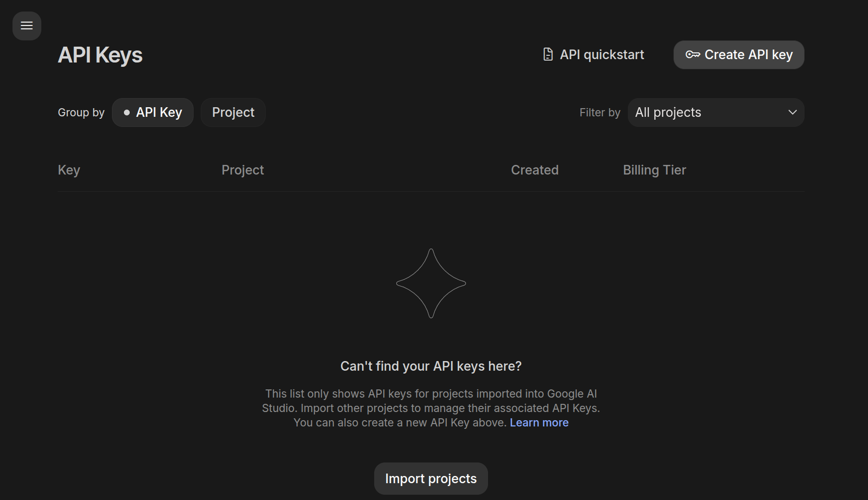The height and width of the screenshot is (500, 868).
Task: Follow the Learn more link
Action: tap(539, 423)
